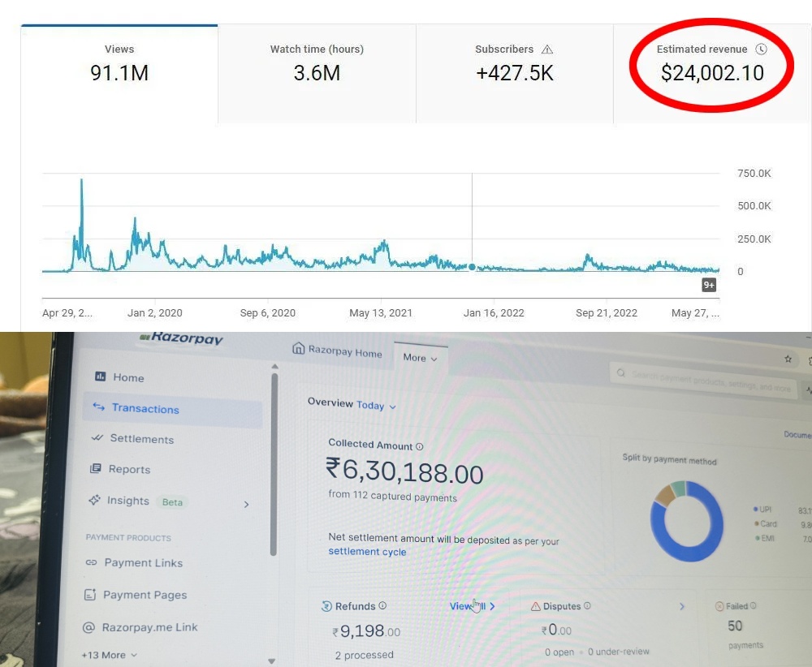Click the Failed payments X icon
Viewport: 812px width, 667px height.
pos(719,606)
